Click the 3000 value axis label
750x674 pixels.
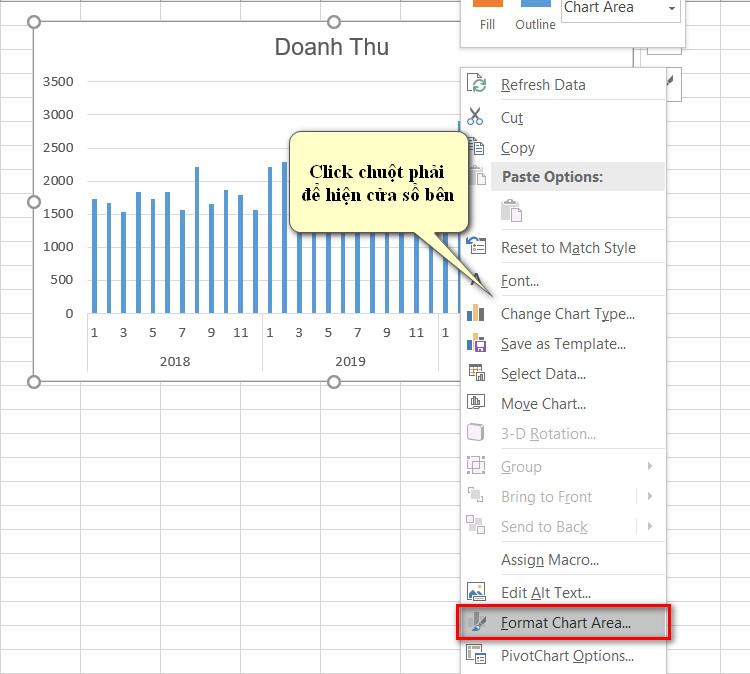[x=58, y=114]
